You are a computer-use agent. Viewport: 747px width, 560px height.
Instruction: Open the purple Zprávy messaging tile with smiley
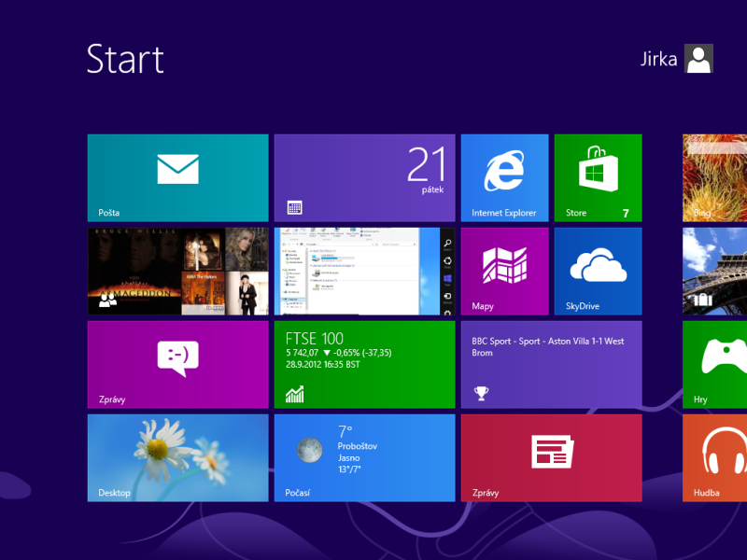pyautogui.click(x=177, y=364)
